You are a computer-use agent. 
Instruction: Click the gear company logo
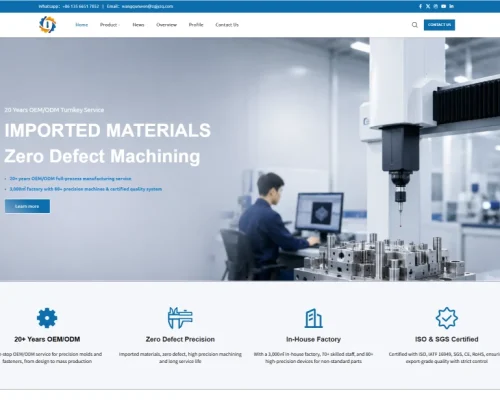pyautogui.click(x=48, y=25)
